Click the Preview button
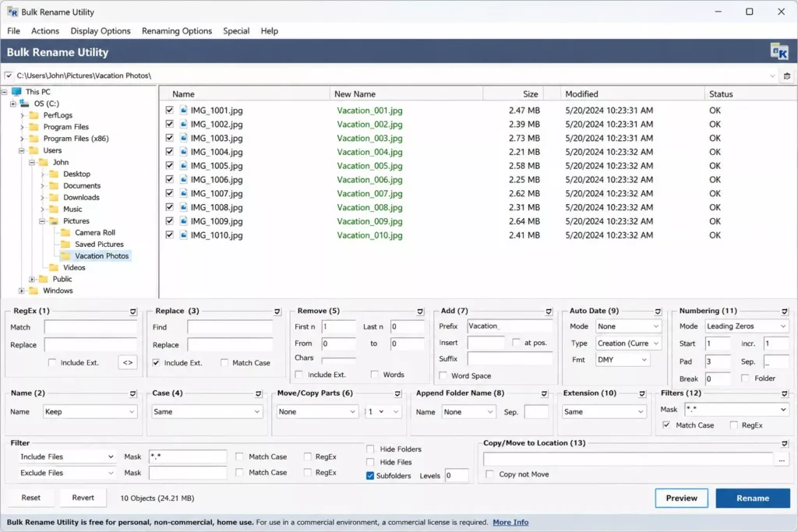Viewport: 798px width, 532px height. click(x=681, y=498)
